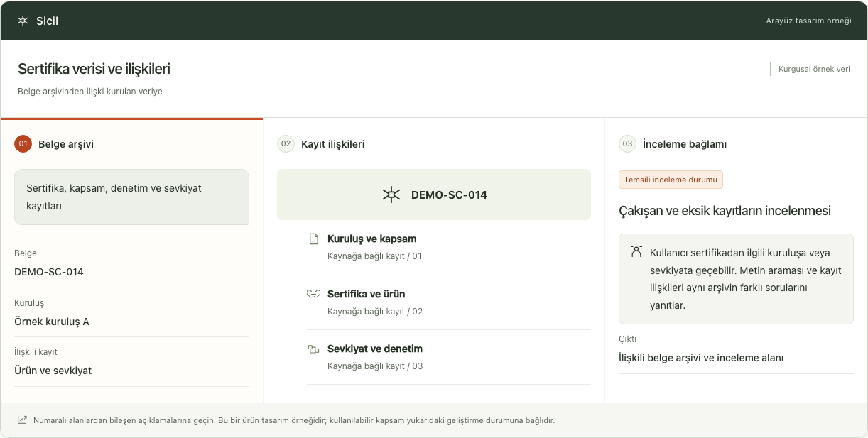The image size is (868, 438).
Task: Click the Kurgusal örnek veri label
Action: [x=814, y=69]
